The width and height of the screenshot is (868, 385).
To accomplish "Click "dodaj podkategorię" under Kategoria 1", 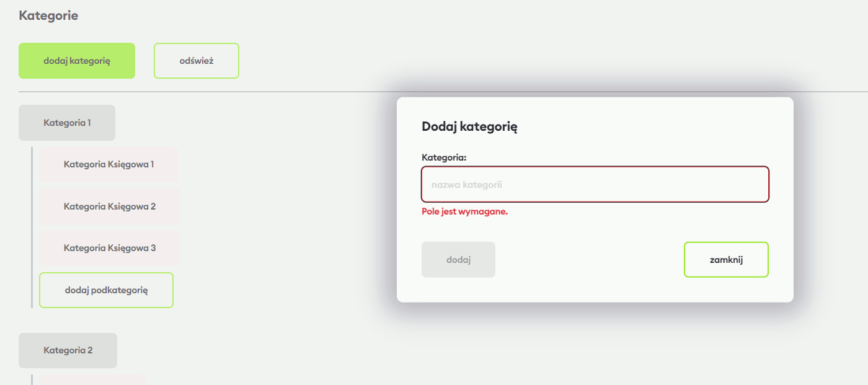I will tap(106, 290).
